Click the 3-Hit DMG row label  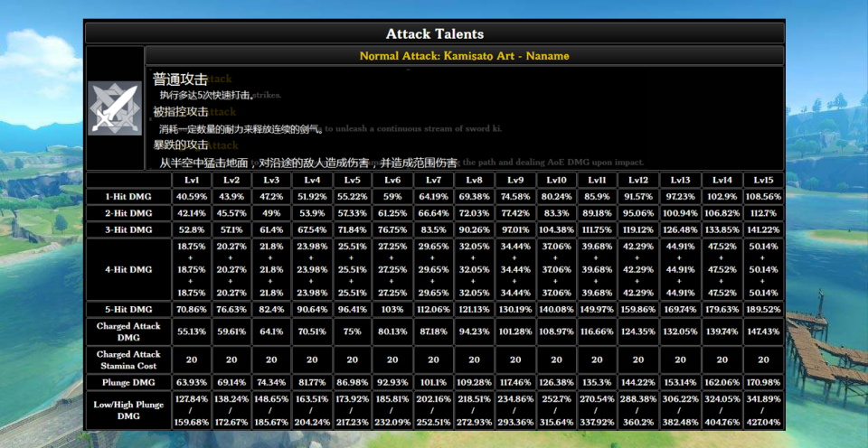tap(128, 229)
